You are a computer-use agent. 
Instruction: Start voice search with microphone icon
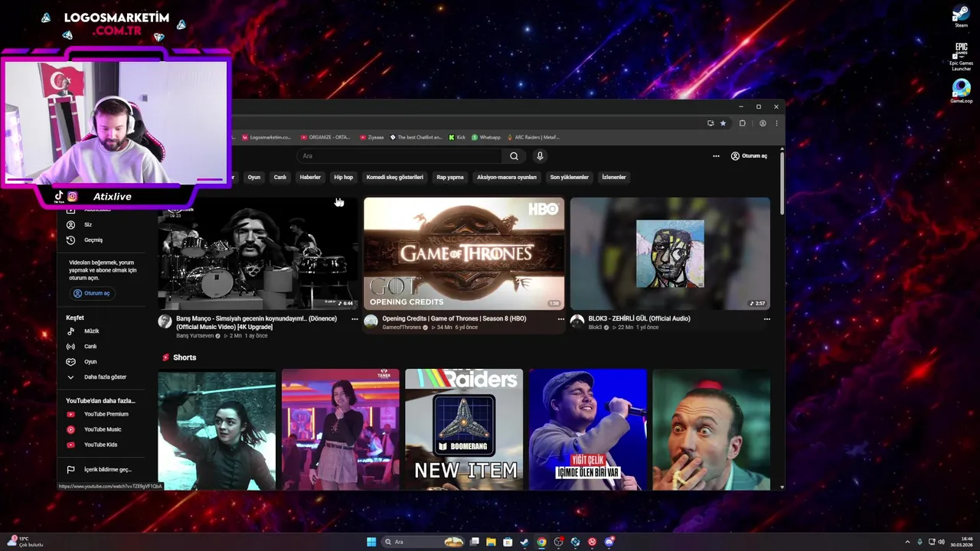(540, 156)
